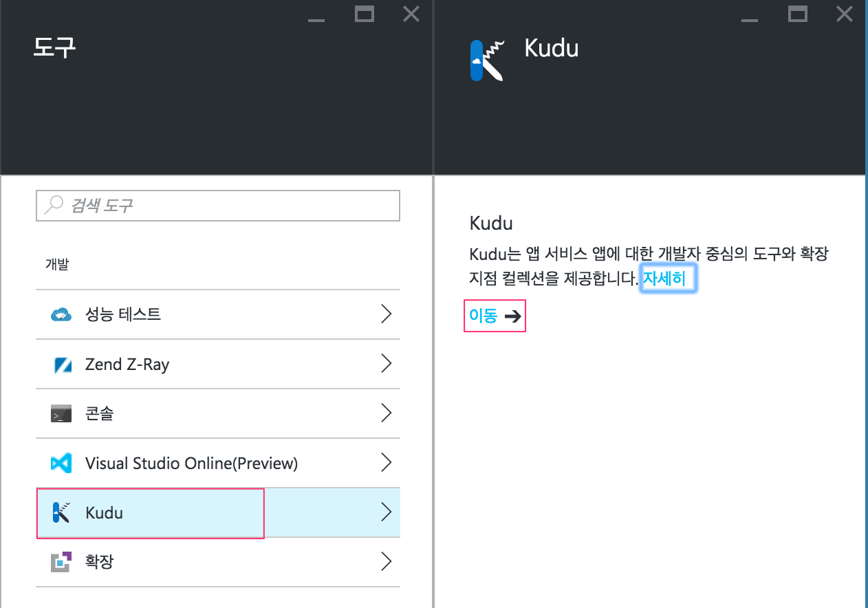Click the 도구 blade title
Image resolution: width=868 pixels, height=608 pixels.
54,47
